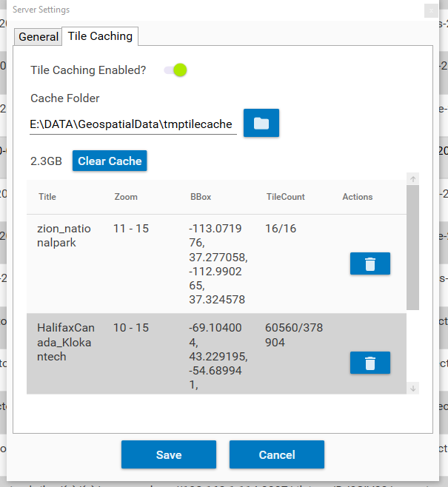Click the 10 - 15 zoom value
The width and height of the screenshot is (448, 487).
(x=131, y=328)
